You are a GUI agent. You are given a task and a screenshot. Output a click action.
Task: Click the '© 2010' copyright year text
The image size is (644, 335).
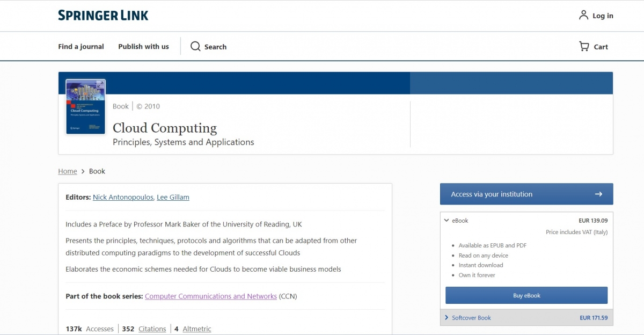coord(148,106)
